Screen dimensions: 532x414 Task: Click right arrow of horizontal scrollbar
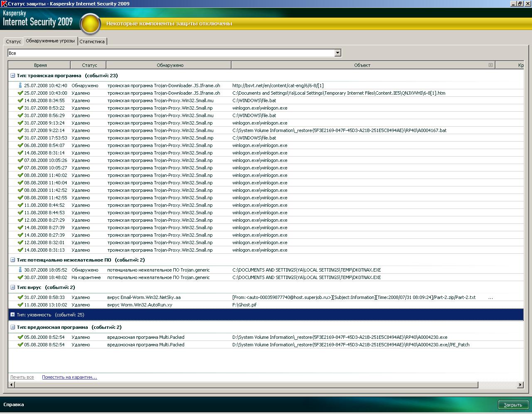(520, 385)
